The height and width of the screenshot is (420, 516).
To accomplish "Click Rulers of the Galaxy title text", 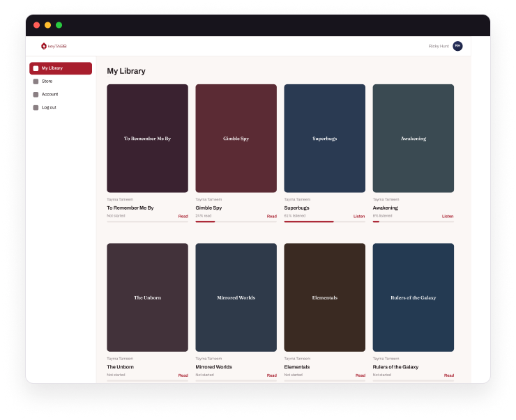I will pos(395,367).
